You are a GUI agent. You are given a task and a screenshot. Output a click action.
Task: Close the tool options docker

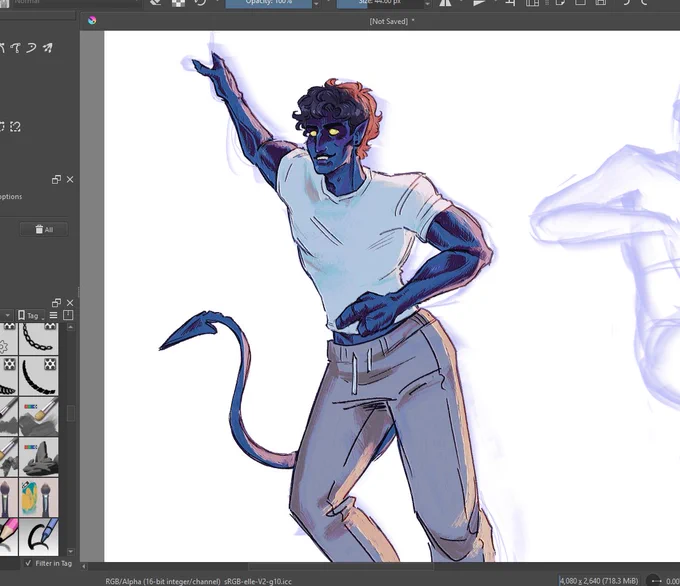[70, 179]
